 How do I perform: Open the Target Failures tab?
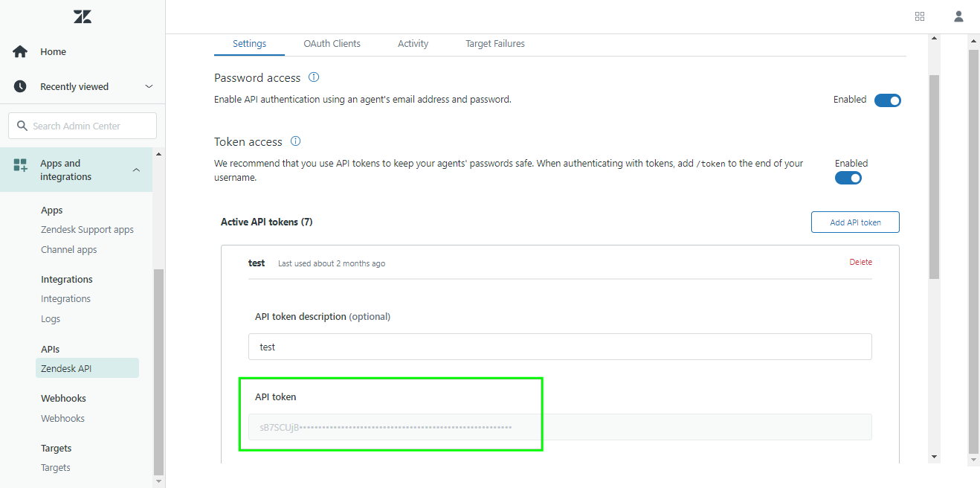pos(495,44)
